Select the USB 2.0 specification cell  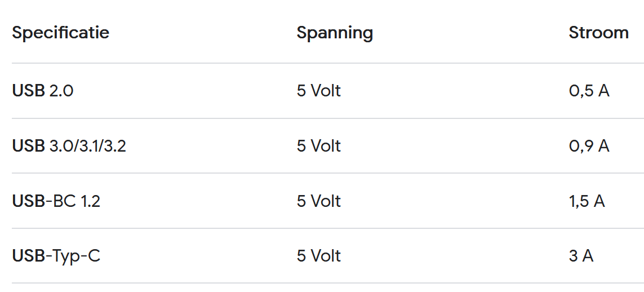coord(43,91)
